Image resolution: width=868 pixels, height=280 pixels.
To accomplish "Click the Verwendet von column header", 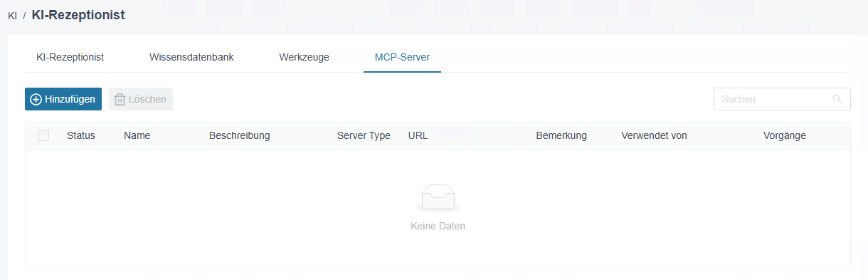I will [x=654, y=135].
